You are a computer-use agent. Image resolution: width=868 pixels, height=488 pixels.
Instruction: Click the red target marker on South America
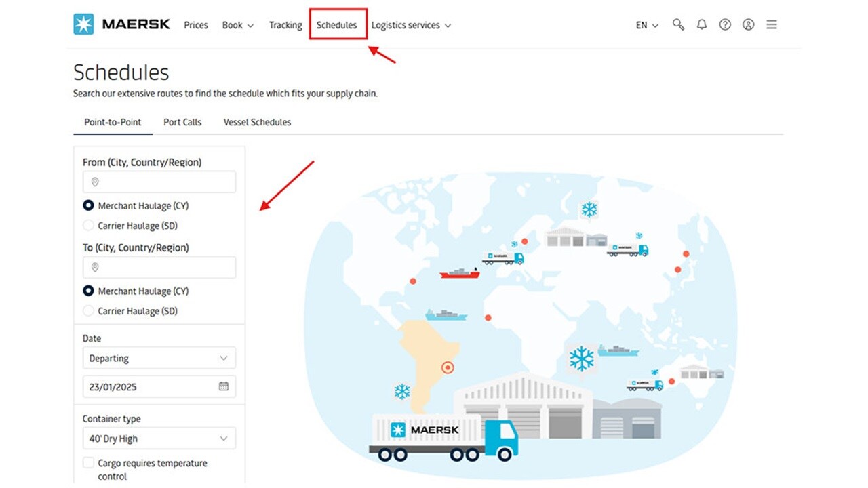tap(448, 368)
